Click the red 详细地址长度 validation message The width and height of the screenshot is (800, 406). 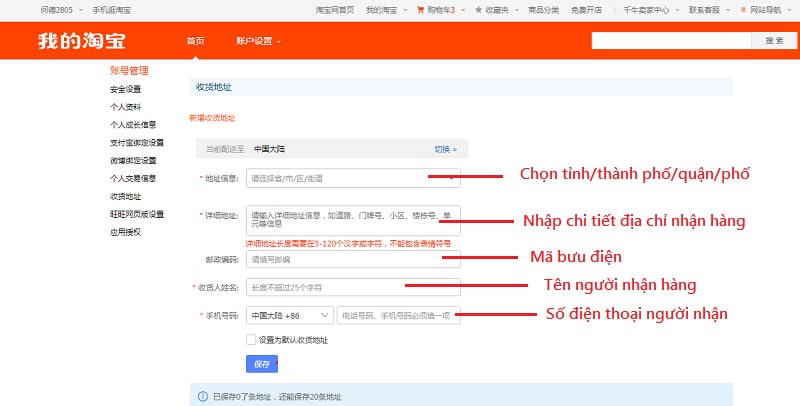(x=348, y=244)
